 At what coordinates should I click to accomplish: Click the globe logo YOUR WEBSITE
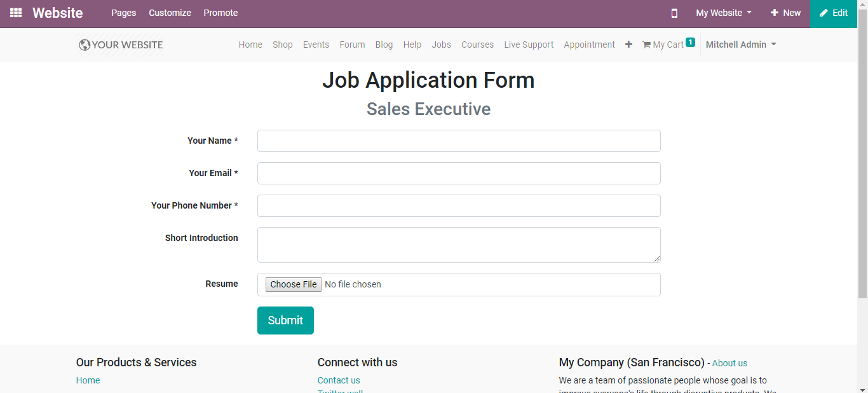(x=121, y=45)
